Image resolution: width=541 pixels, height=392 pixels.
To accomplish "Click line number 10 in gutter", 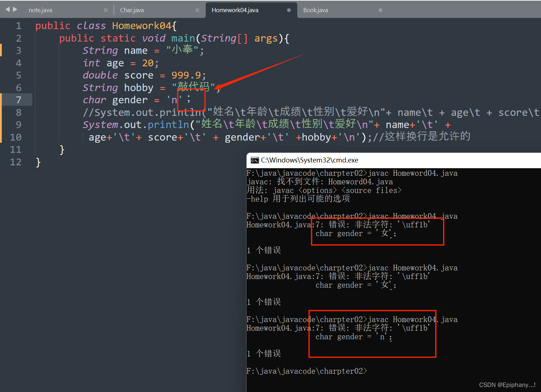I will click(x=16, y=137).
